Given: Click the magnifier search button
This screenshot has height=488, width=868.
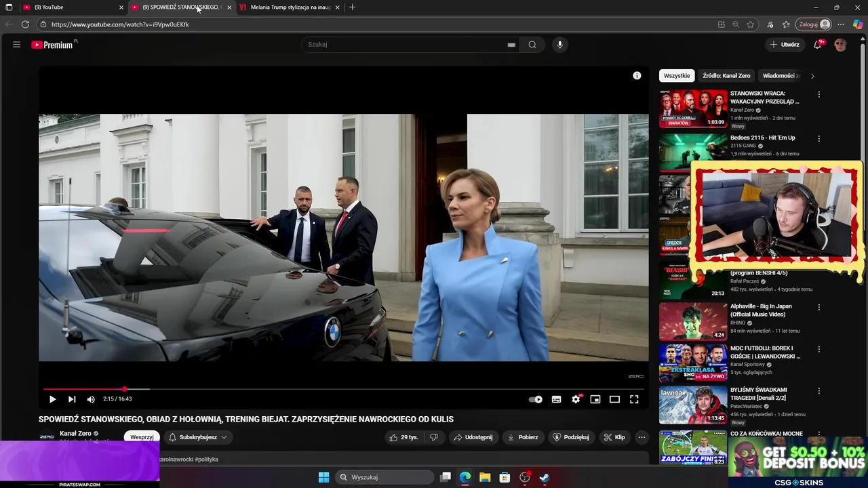Looking at the screenshot, I should (x=532, y=45).
